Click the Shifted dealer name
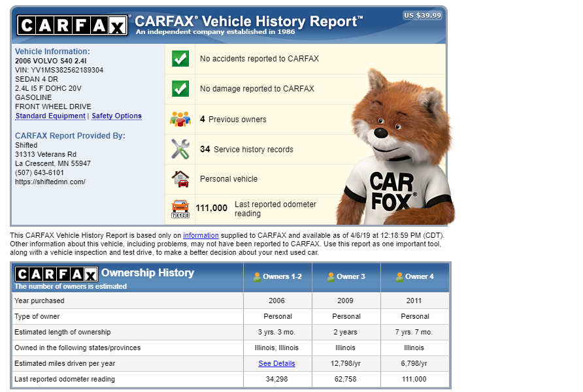 tap(26, 145)
